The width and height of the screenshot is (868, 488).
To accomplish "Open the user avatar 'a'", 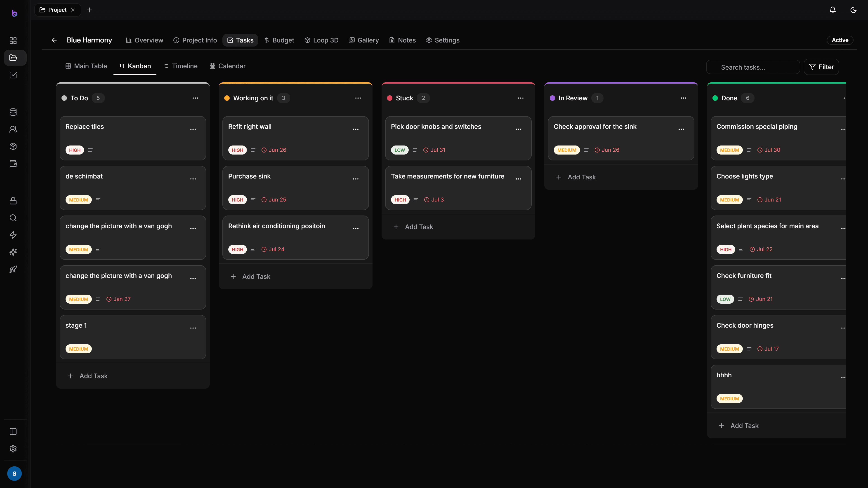I will 14,474.
